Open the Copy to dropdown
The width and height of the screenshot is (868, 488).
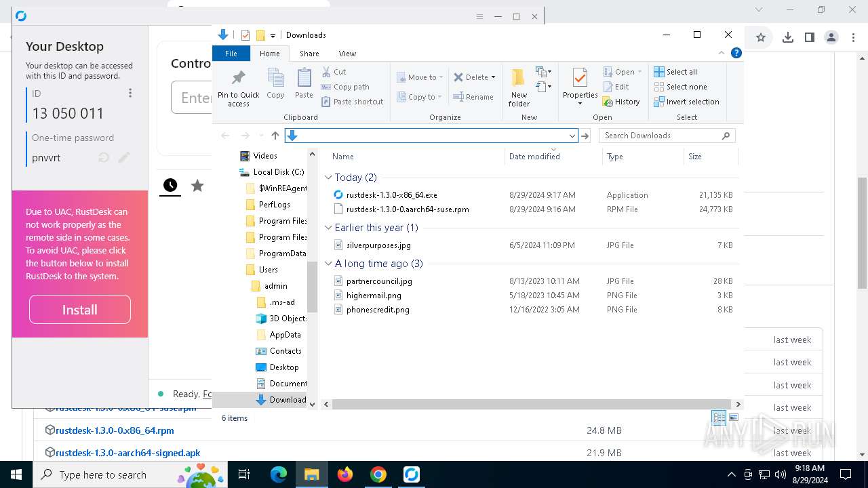418,97
